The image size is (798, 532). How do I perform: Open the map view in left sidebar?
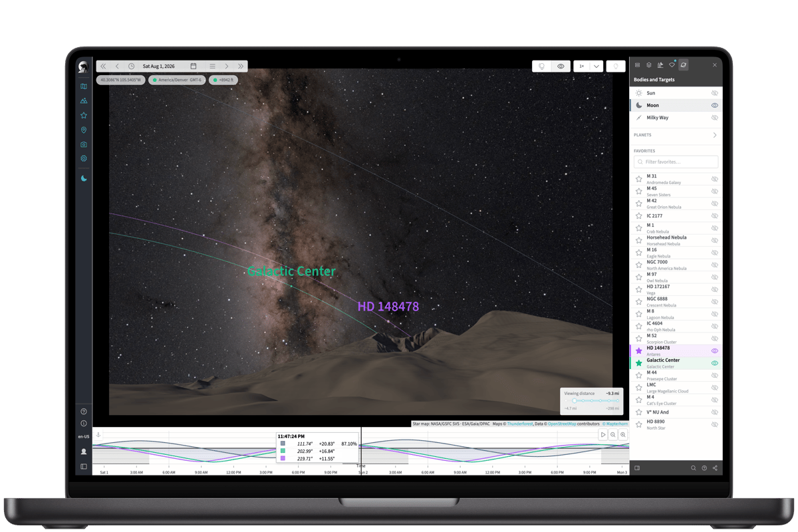pyautogui.click(x=84, y=86)
